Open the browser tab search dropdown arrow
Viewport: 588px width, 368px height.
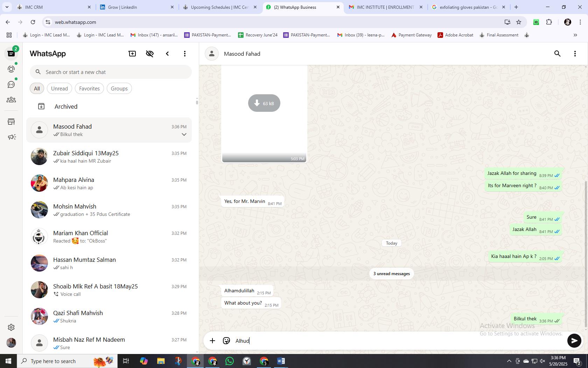point(7,7)
